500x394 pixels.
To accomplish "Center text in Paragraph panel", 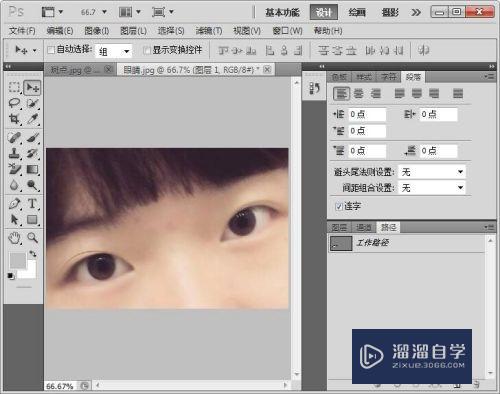I will coord(358,94).
